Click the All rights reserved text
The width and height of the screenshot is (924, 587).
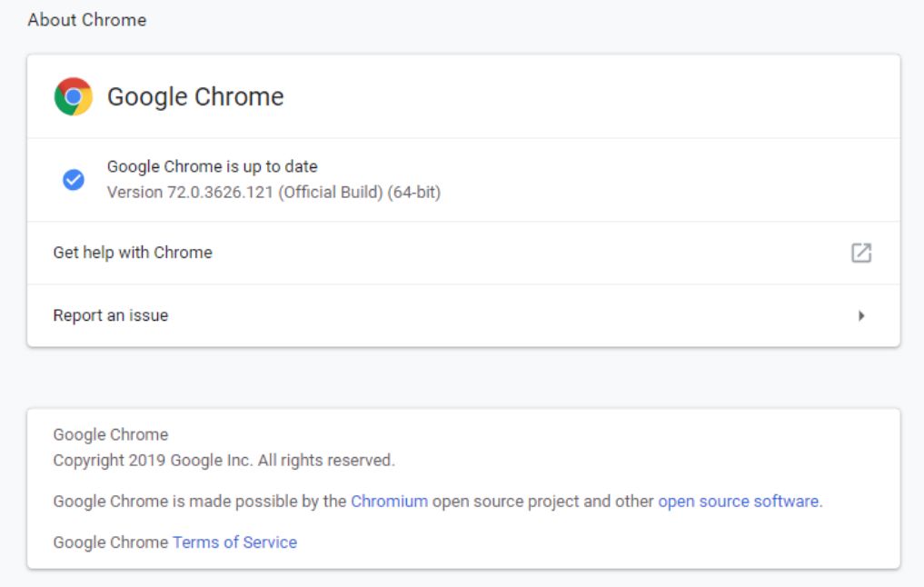pos(326,461)
